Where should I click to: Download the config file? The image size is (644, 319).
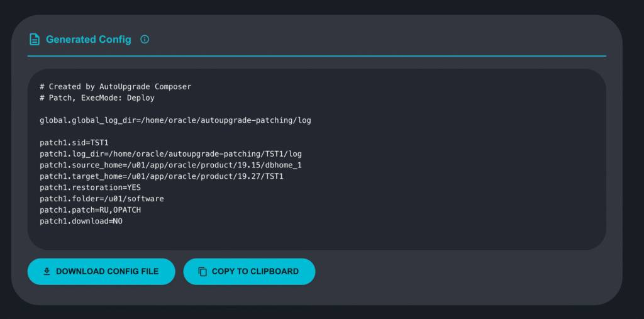coord(101,272)
